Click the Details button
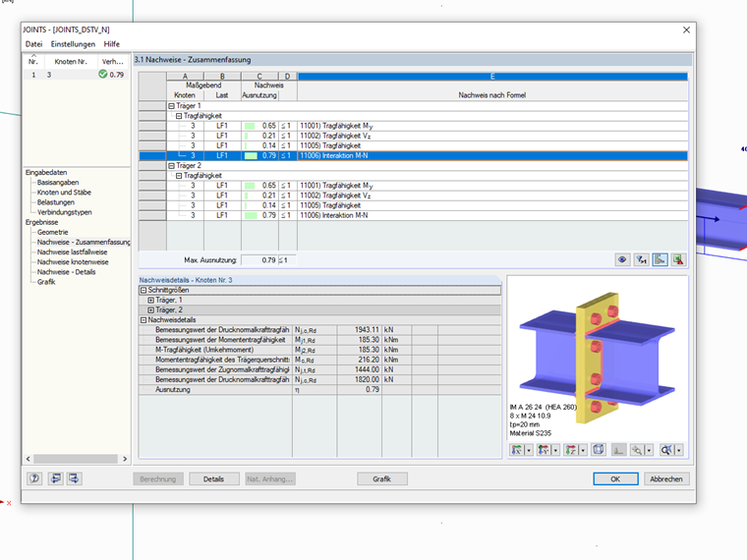The image size is (747, 560). [214, 479]
